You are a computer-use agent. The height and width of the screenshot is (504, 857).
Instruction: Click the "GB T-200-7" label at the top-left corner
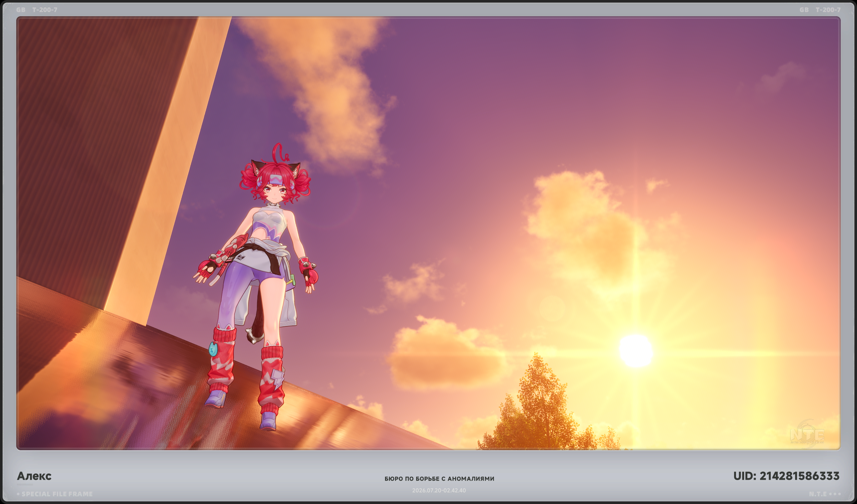pyautogui.click(x=37, y=10)
